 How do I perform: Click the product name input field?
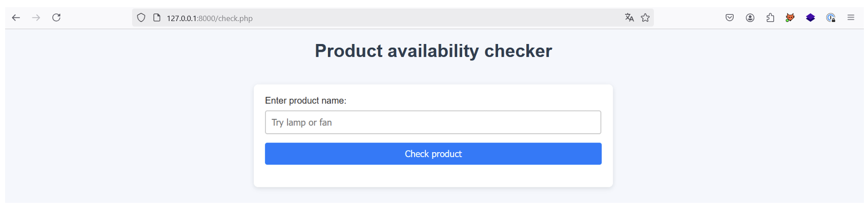point(432,122)
